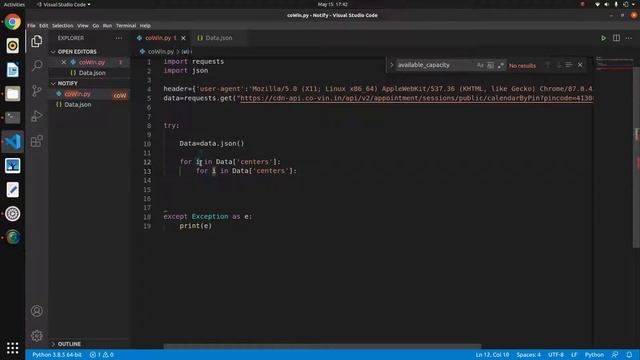Show Applications grid in dock
The width and height of the screenshot is (640, 360).
pyautogui.click(x=13, y=348)
